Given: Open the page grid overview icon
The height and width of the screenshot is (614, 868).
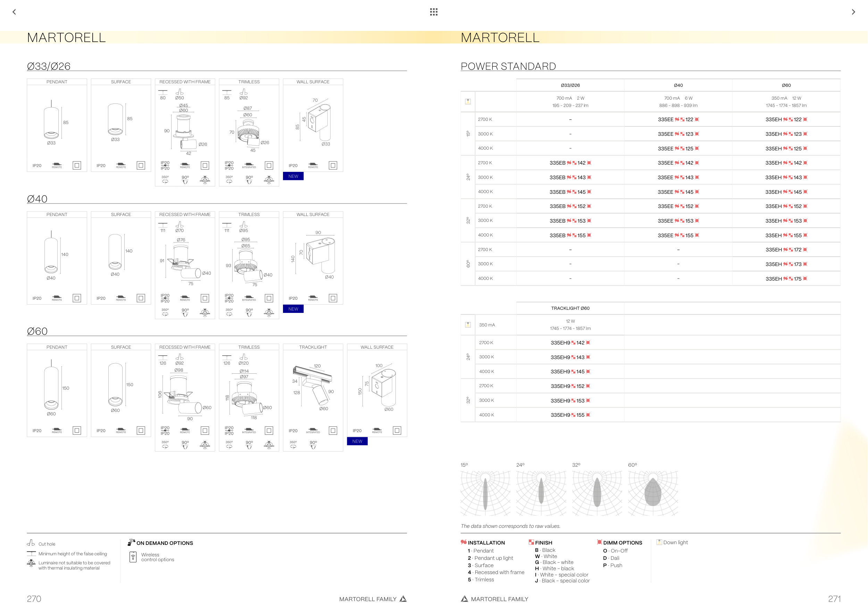Looking at the screenshot, I should pos(434,12).
